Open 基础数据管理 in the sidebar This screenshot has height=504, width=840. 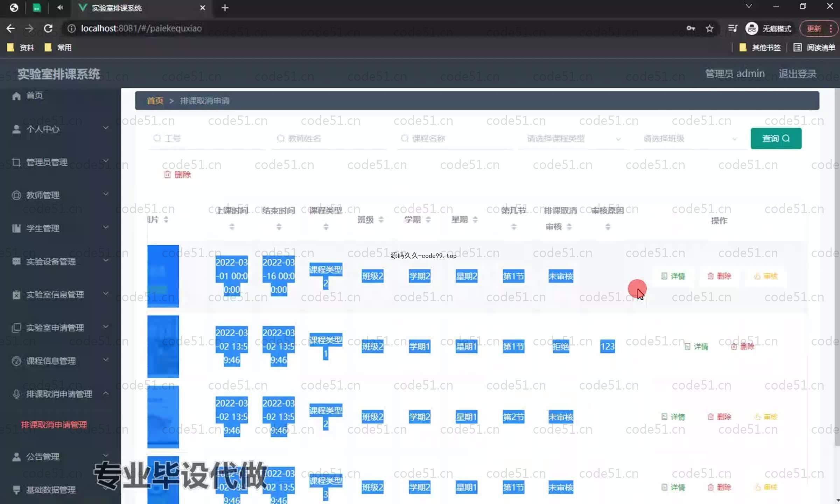pyautogui.click(x=51, y=490)
